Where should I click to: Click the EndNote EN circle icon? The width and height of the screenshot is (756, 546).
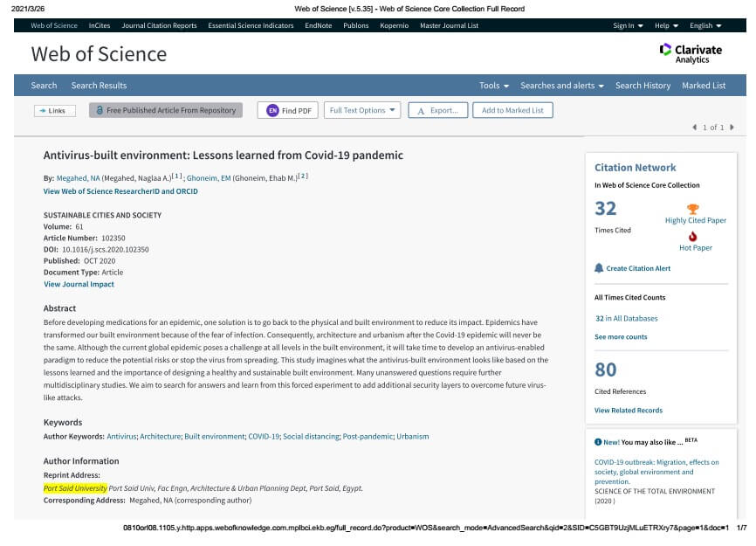(x=273, y=110)
